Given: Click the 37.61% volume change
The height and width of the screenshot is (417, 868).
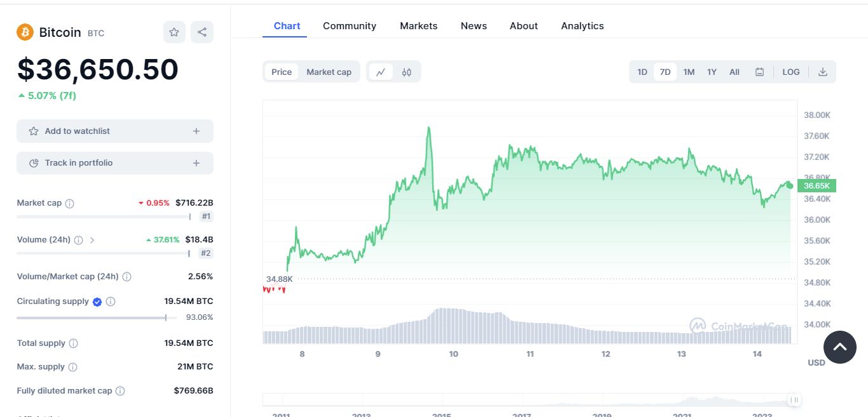Looking at the screenshot, I should coord(162,240).
